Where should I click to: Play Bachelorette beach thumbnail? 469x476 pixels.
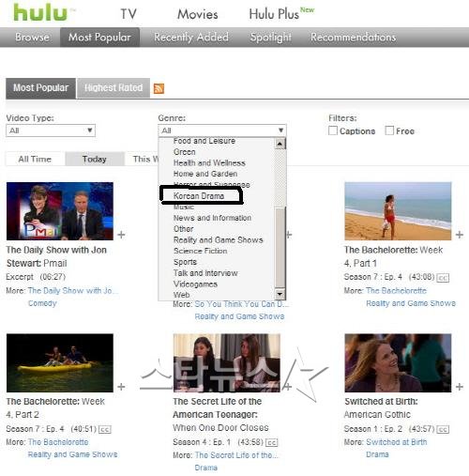(398, 211)
